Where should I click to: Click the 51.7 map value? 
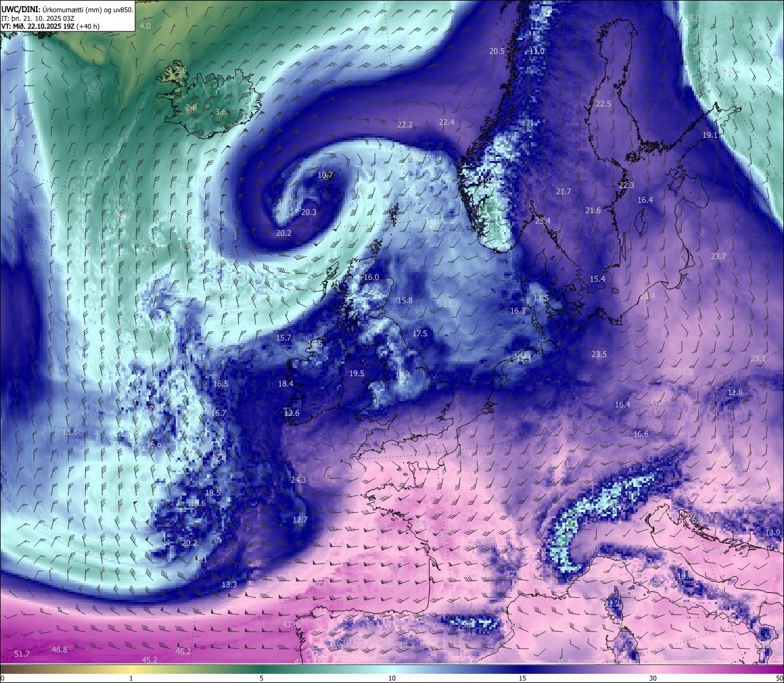pos(22,655)
